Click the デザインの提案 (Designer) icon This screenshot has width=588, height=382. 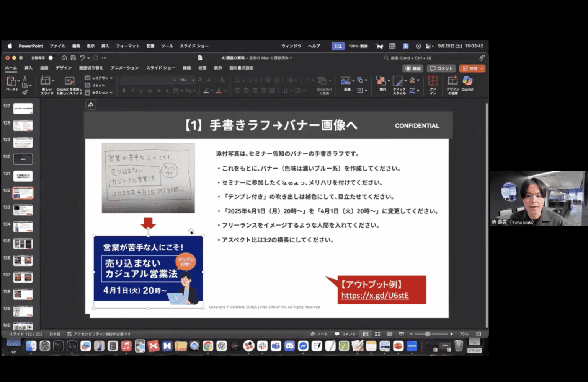pos(453,82)
